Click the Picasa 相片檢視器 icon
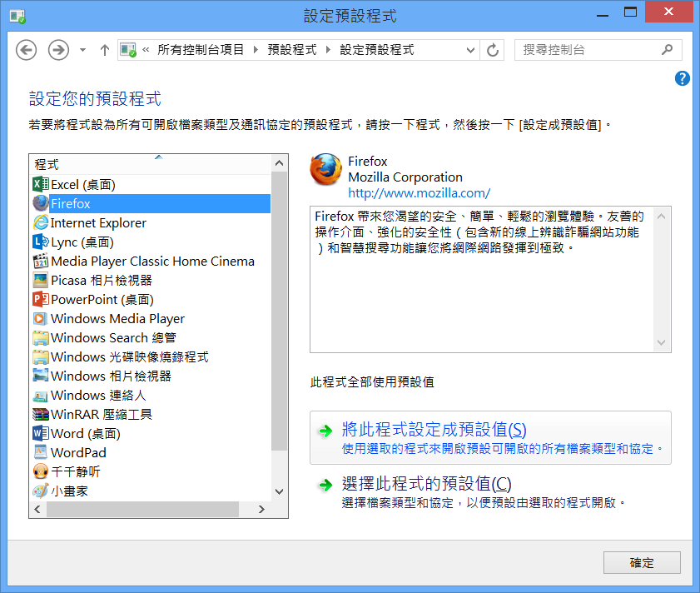 (x=41, y=280)
